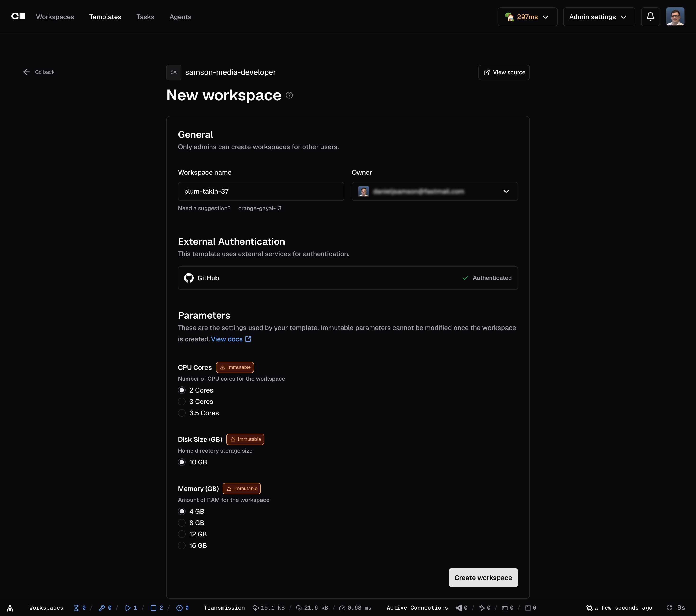Click the download 15.1 kB icon
The image size is (696, 616).
(255, 608)
